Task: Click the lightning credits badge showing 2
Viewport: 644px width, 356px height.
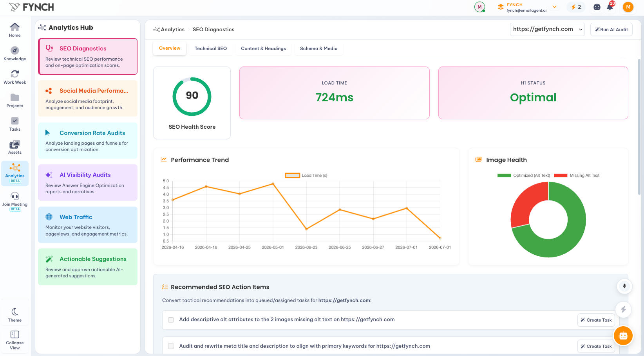Action: click(576, 7)
